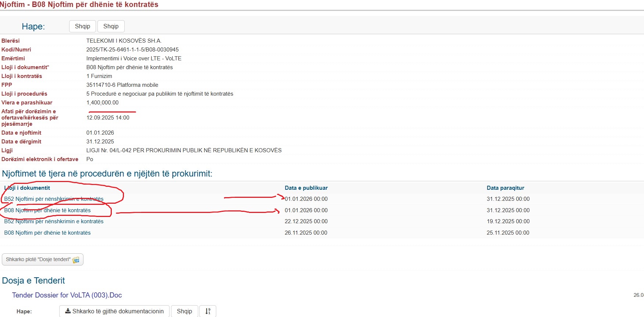Download all documentation via Shkarko të gjithë dokumentacionin
This screenshot has width=644, height=317.
[114, 311]
